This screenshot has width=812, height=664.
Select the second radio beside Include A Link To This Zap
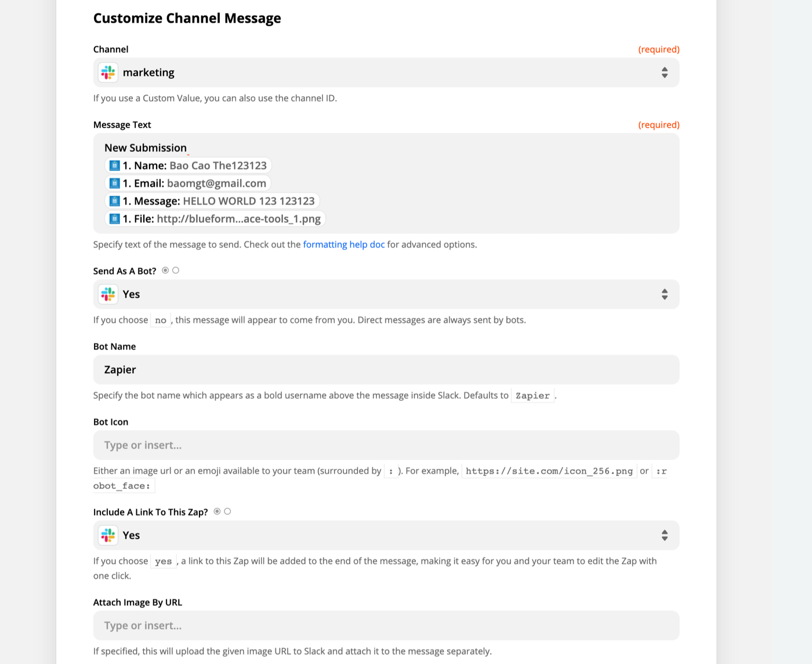click(227, 511)
